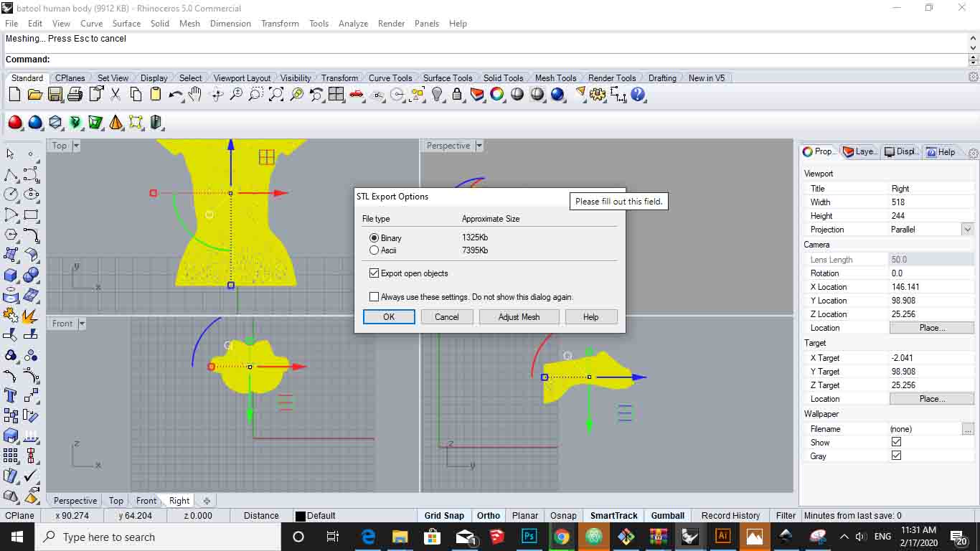Select the Binary file type radio button
Viewport: 980px width, 551px height.
pyautogui.click(x=374, y=237)
